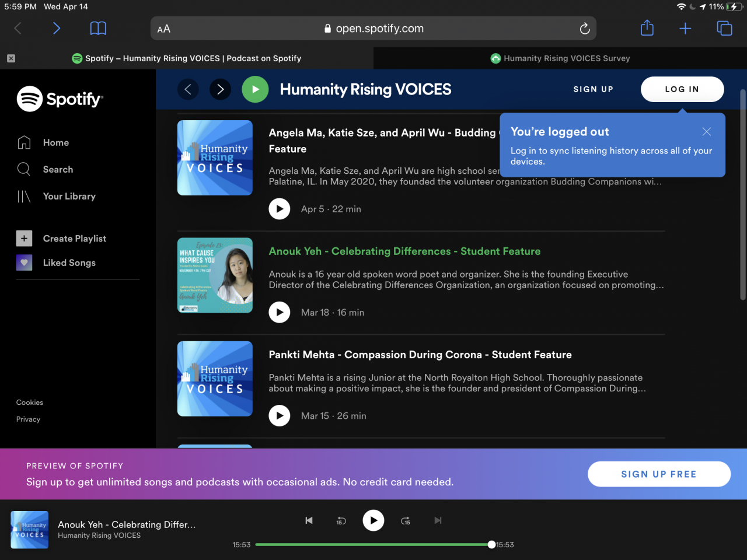Viewport: 747px width, 560px height.
Task: Open the Cookies link
Action: (x=30, y=402)
